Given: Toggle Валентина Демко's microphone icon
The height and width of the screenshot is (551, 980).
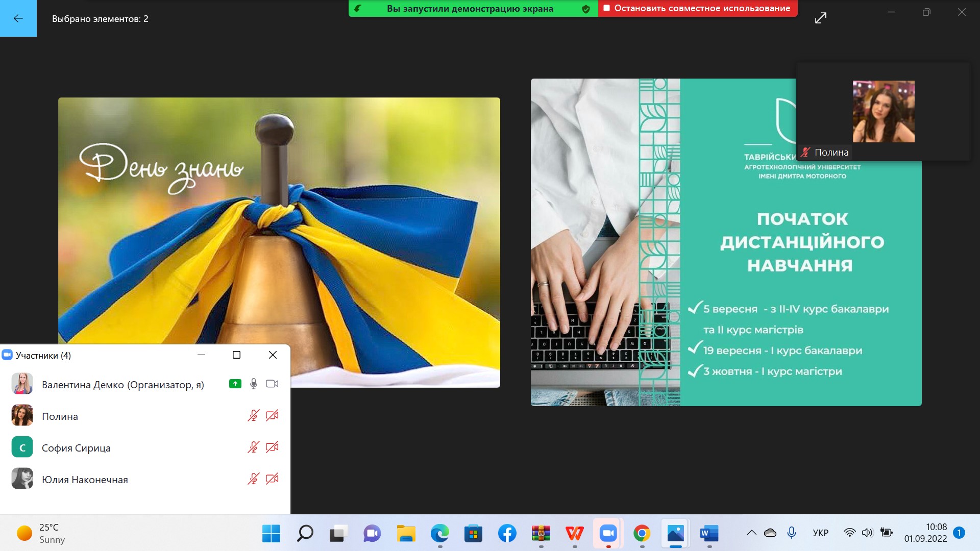Looking at the screenshot, I should tap(253, 384).
